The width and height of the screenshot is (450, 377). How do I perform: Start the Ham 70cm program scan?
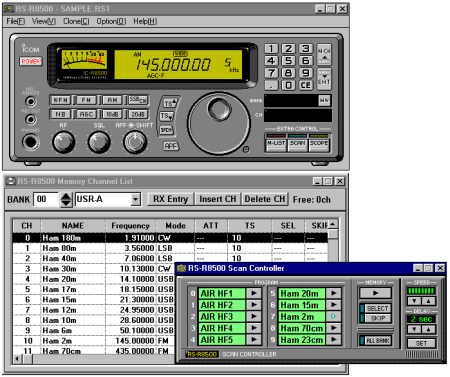click(334, 328)
